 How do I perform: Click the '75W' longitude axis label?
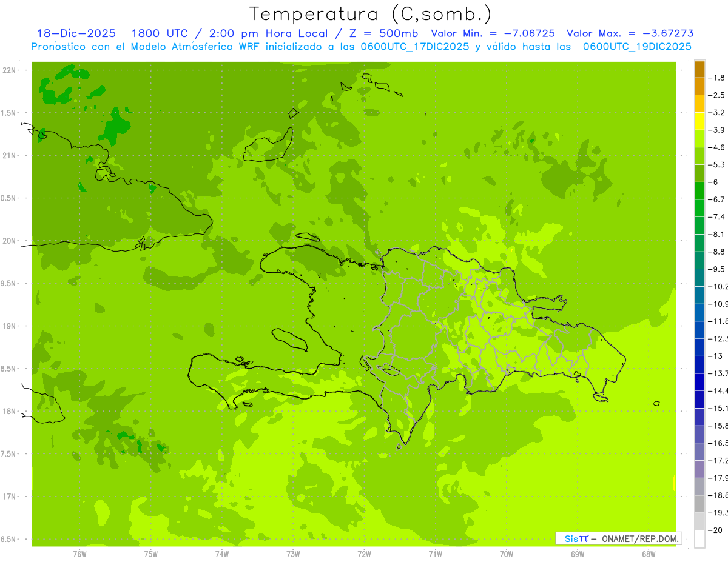(151, 554)
